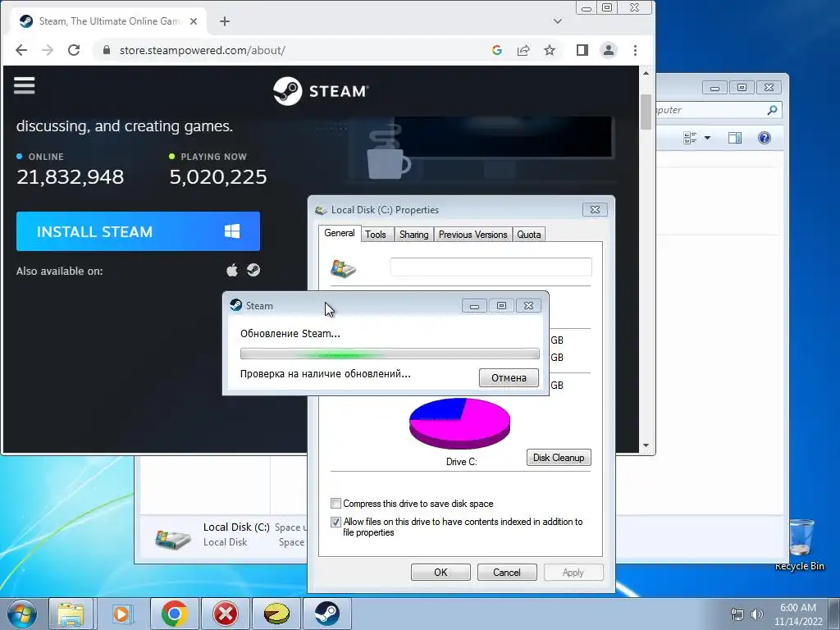Click the taskbar clock showing 6:00 AM

tap(797, 614)
